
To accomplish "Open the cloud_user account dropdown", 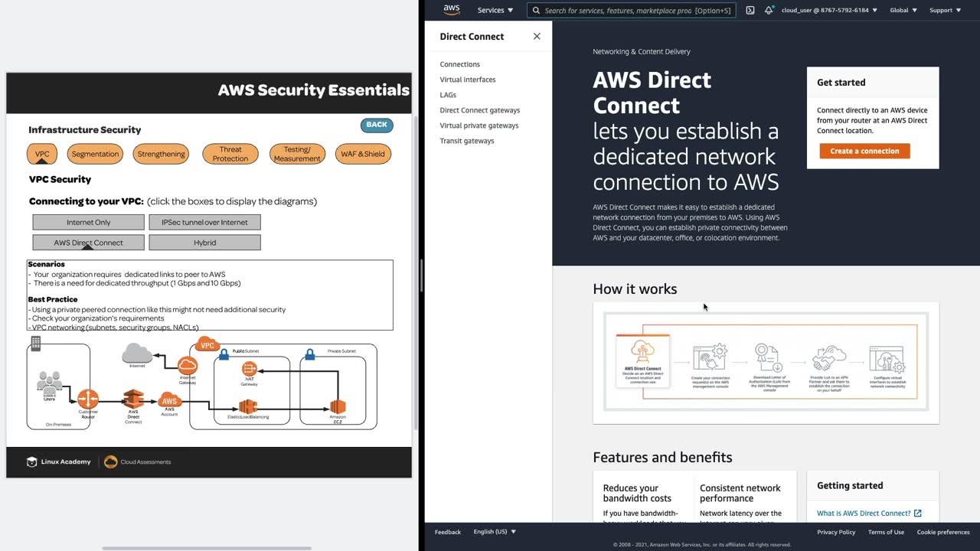I will tap(829, 10).
